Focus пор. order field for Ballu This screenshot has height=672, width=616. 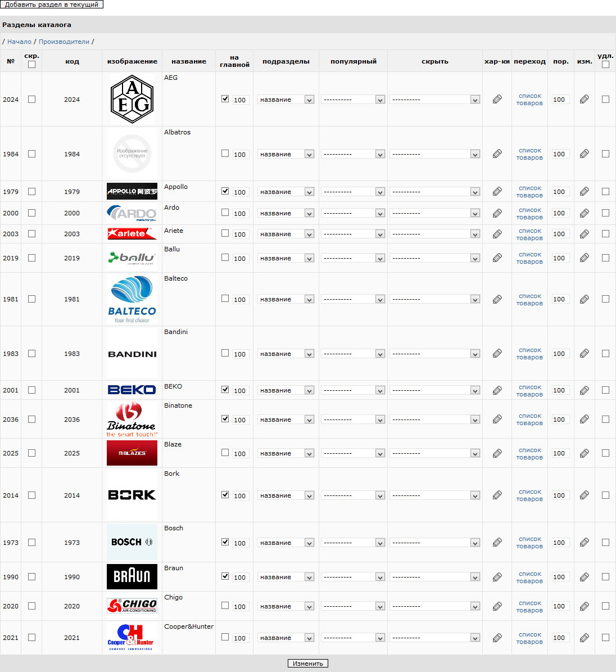(x=560, y=258)
